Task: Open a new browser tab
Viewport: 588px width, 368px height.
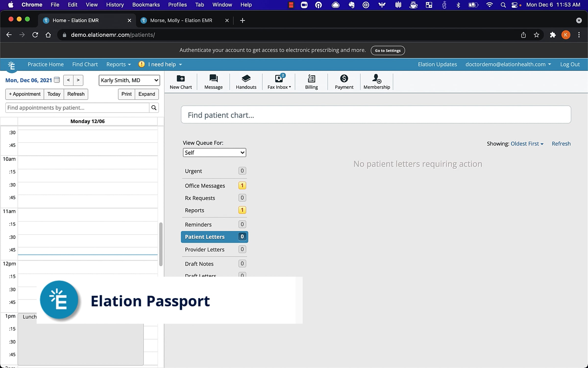Action: pos(242,20)
